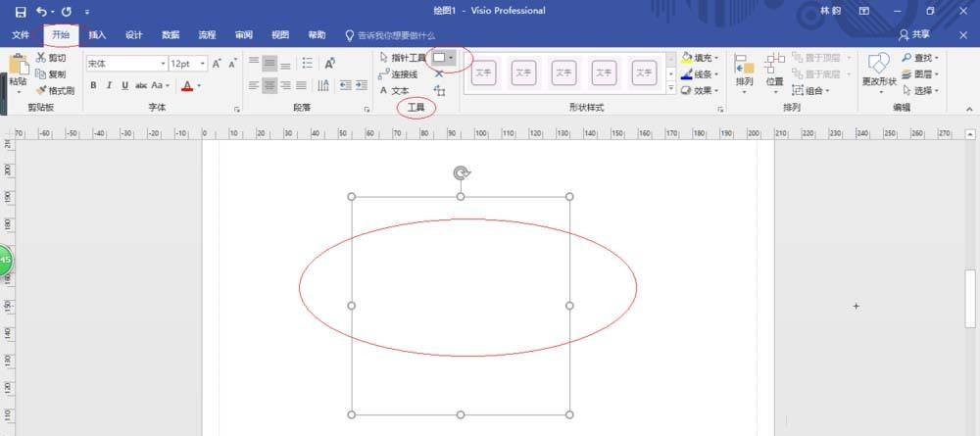Open the 12pt font size box

188,64
